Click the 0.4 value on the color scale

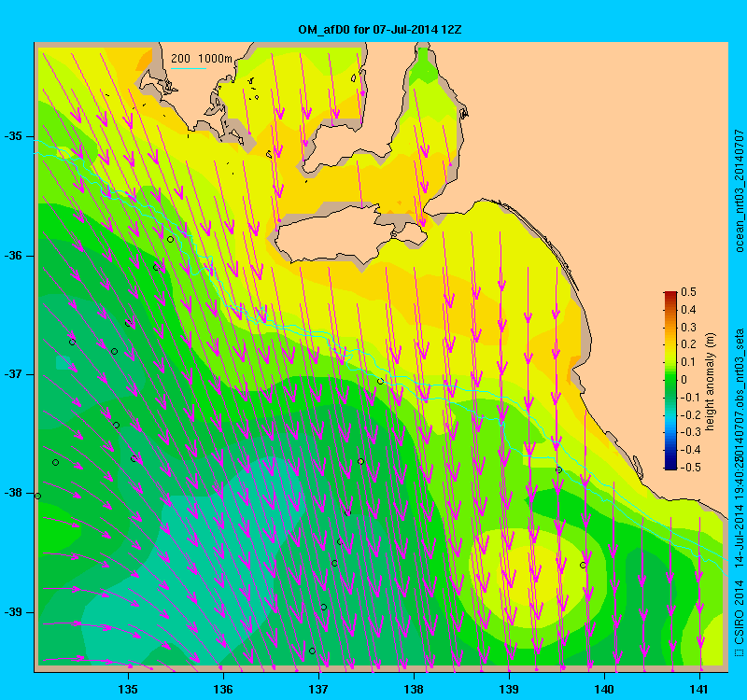click(x=688, y=310)
